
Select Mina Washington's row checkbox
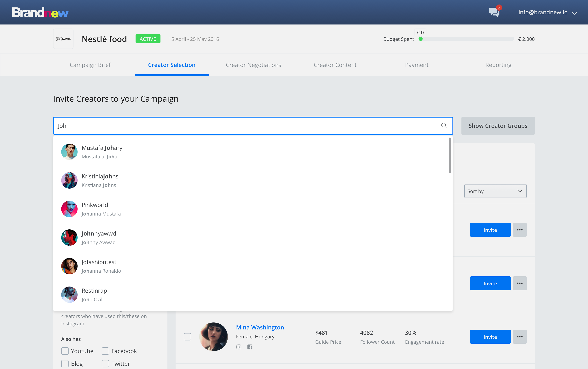point(187,337)
